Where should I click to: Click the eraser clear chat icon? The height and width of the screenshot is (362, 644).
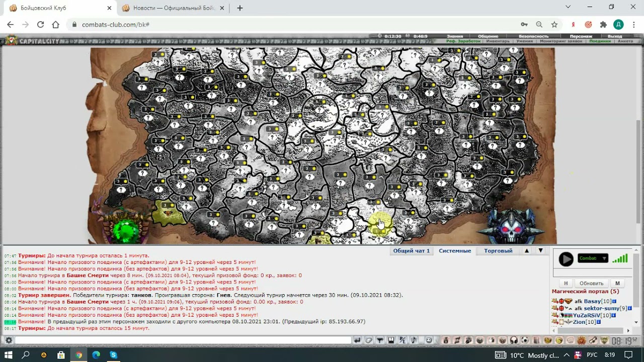tap(369, 340)
